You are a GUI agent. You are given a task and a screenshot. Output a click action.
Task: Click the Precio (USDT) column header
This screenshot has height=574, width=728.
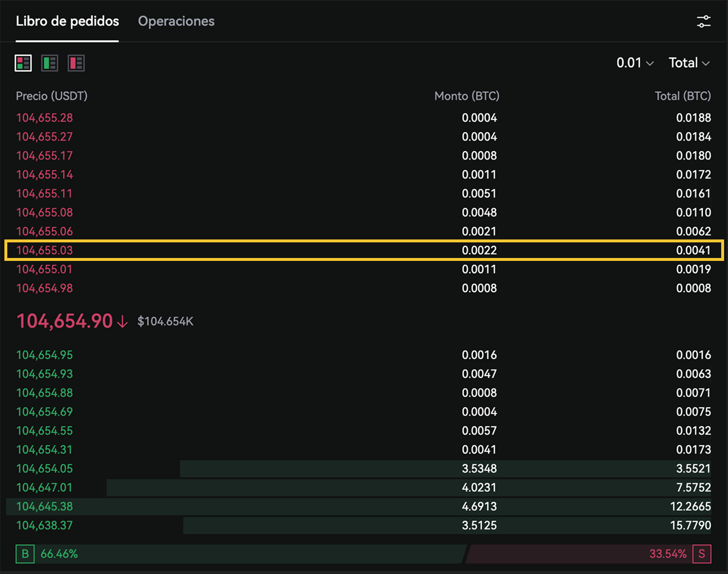(x=52, y=96)
